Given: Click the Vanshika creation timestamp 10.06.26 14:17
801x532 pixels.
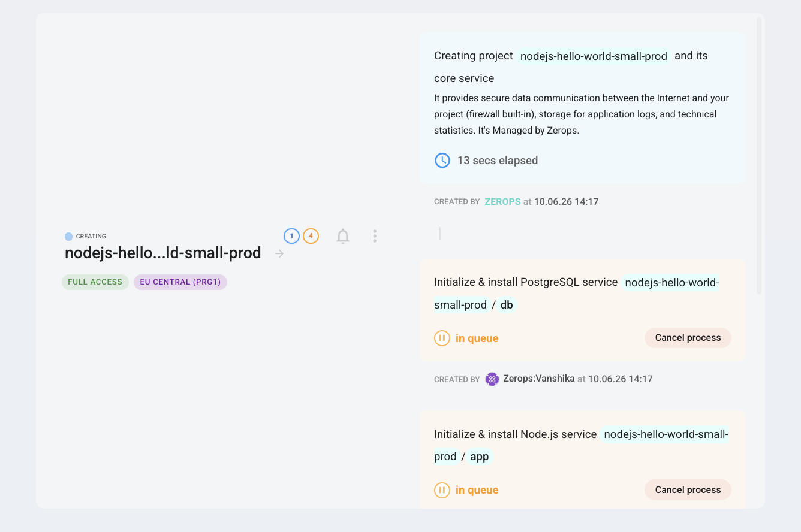Looking at the screenshot, I should tap(621, 379).
